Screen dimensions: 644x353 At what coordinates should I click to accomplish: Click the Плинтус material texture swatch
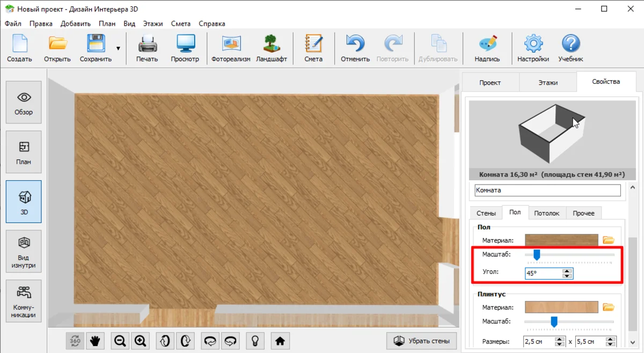561,307
